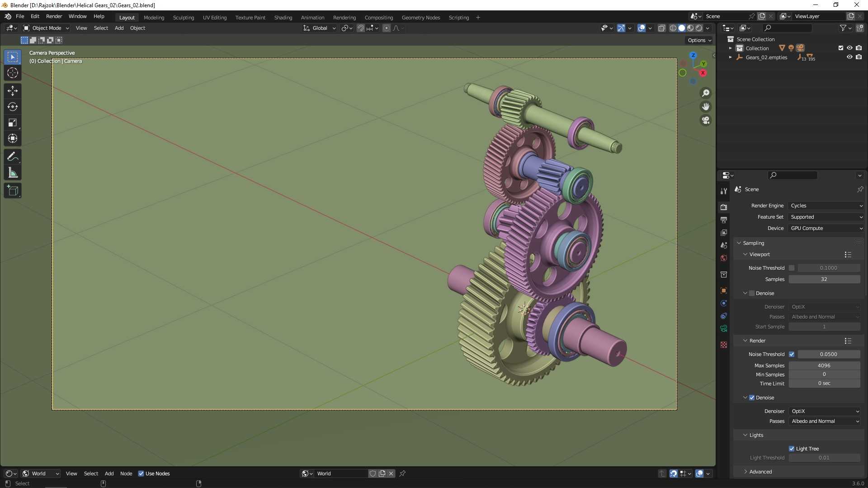Disable Collection in renders camera icon
Screen dimensions: 868x488
859,48
